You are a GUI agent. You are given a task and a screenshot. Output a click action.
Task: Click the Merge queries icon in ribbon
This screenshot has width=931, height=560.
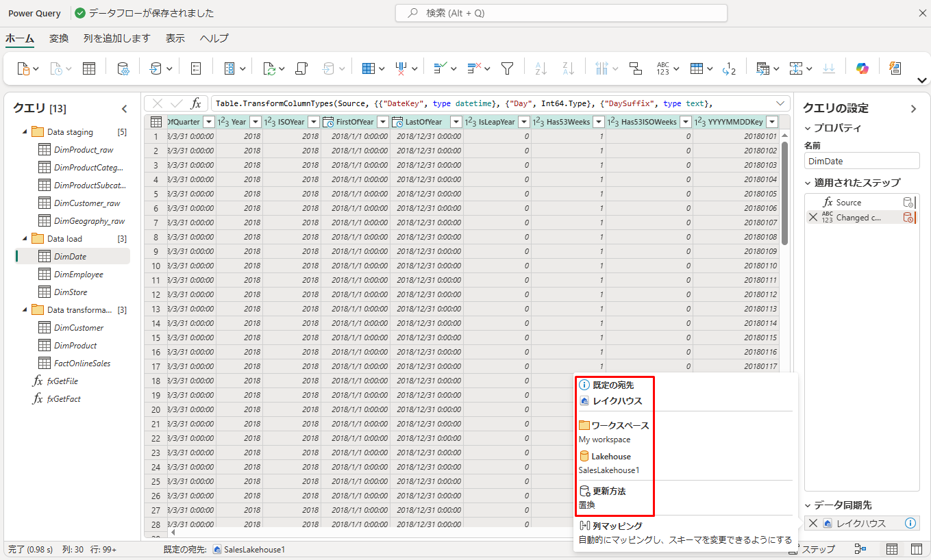pos(761,68)
